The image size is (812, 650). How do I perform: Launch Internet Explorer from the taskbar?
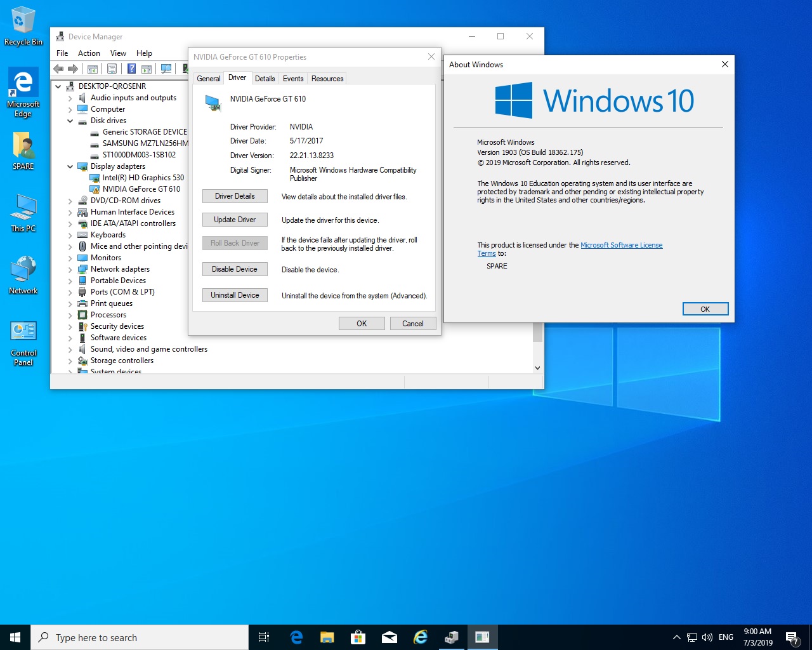click(x=420, y=637)
